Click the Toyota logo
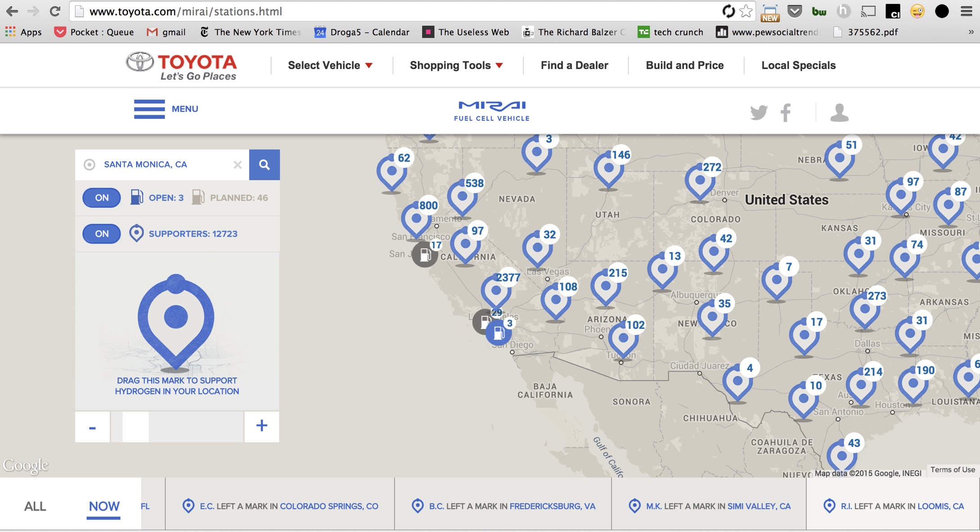 pos(181,66)
